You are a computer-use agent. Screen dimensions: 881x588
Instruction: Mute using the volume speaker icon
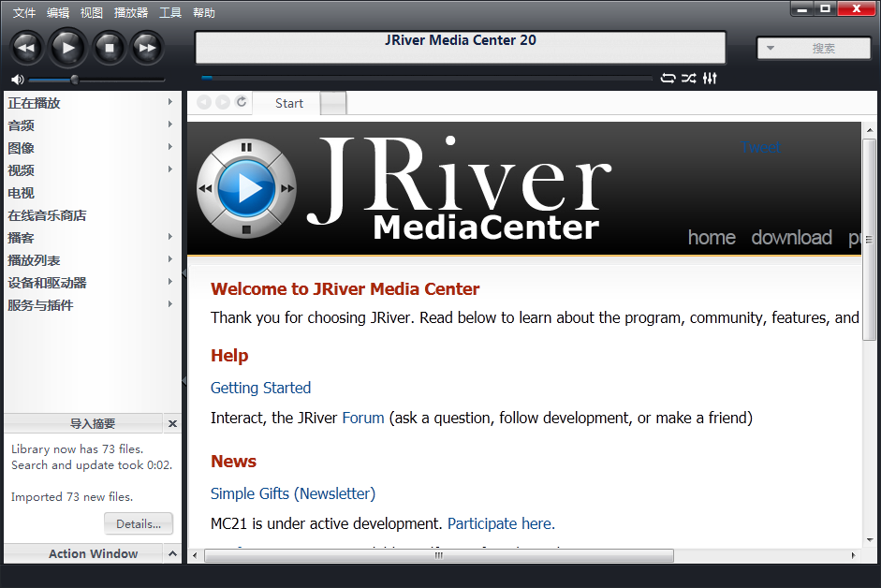point(18,80)
